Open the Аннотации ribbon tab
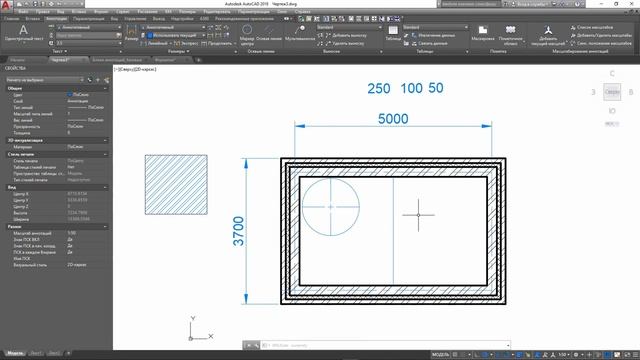 tap(56, 19)
